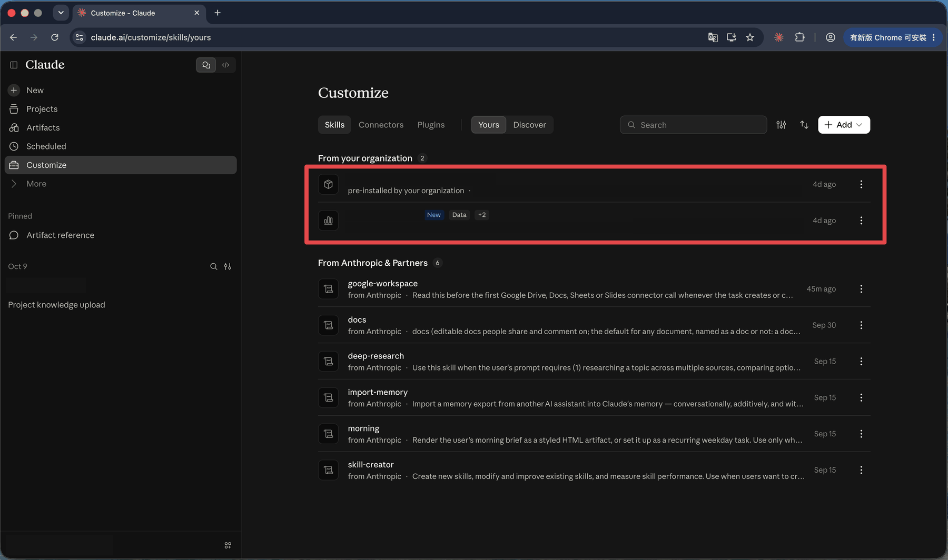This screenshot has width=948, height=560.
Task: Open Project knowledge upload chat
Action: (x=121, y=305)
